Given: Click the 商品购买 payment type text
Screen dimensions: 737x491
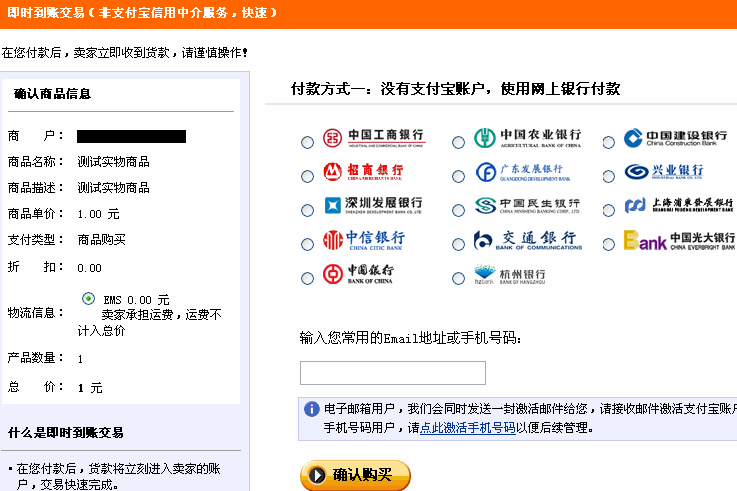Looking at the screenshot, I should (102, 240).
